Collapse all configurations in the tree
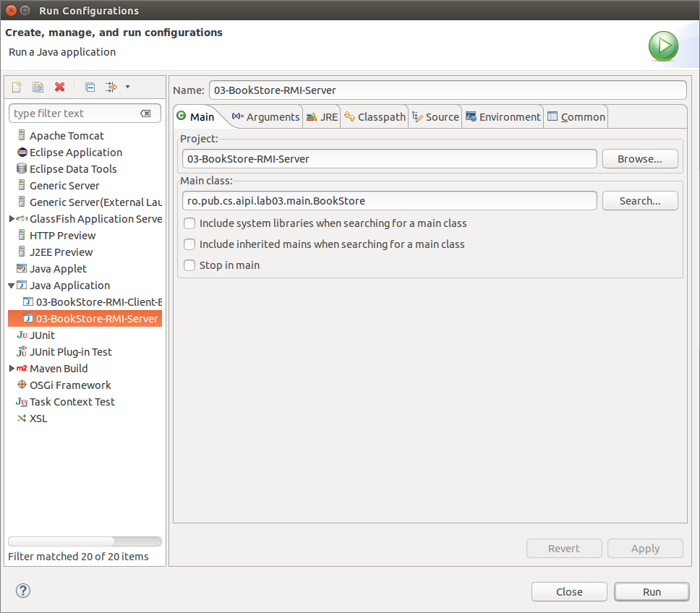 (x=90, y=87)
